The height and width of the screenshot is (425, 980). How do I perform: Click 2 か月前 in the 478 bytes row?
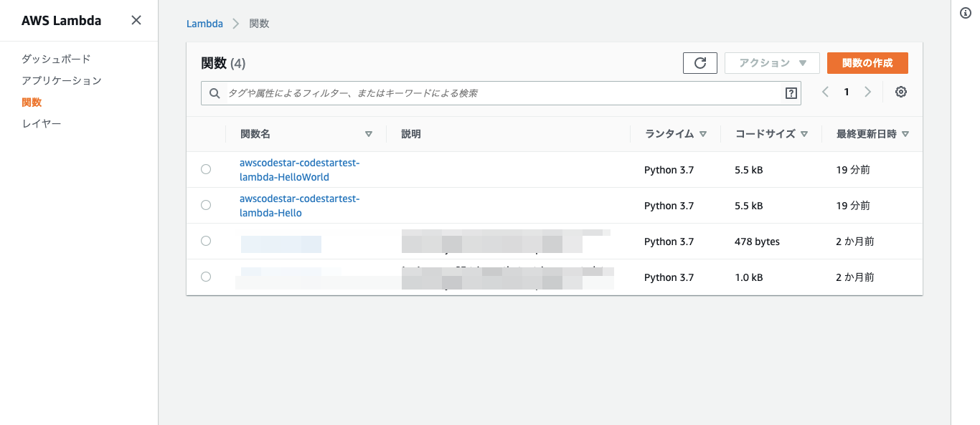pos(855,242)
